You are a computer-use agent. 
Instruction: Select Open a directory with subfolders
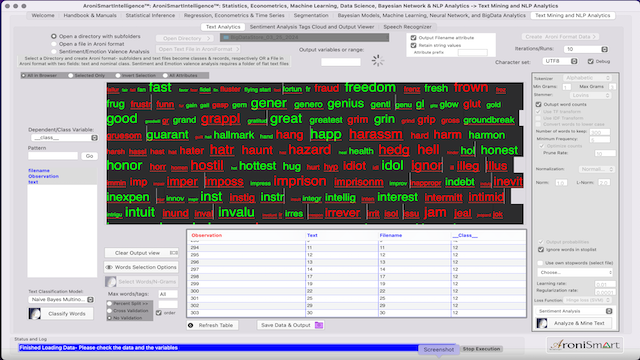tap(54, 36)
